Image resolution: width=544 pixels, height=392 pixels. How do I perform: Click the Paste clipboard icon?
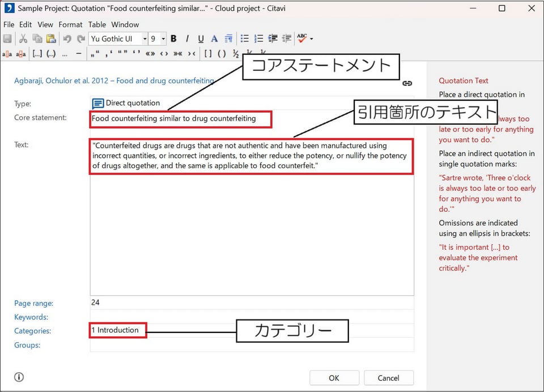(51, 39)
